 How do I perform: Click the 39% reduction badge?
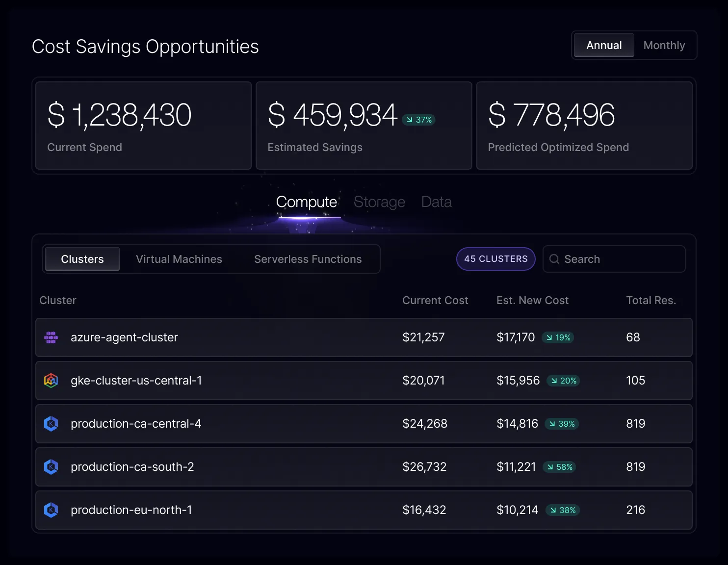pos(562,424)
